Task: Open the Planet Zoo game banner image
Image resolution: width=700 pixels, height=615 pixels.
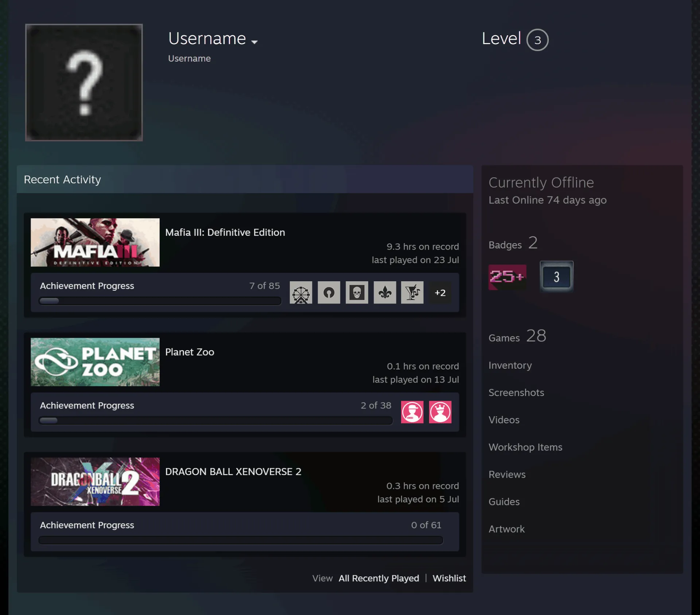Action: [x=95, y=362]
